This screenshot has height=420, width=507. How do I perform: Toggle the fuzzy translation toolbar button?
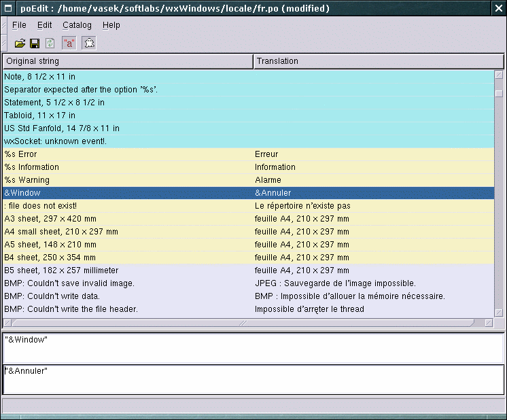point(89,43)
